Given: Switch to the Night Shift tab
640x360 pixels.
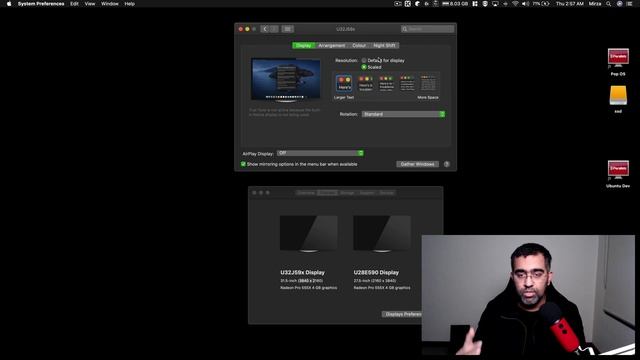Looking at the screenshot, I should point(384,45).
